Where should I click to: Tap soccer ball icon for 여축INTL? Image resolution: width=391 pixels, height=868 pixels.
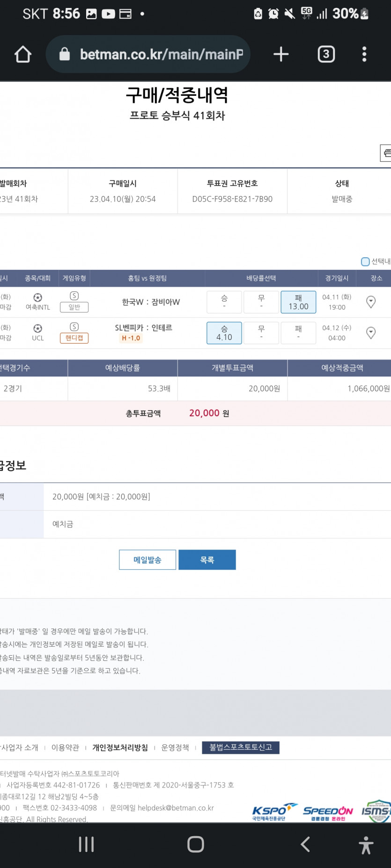(x=38, y=297)
